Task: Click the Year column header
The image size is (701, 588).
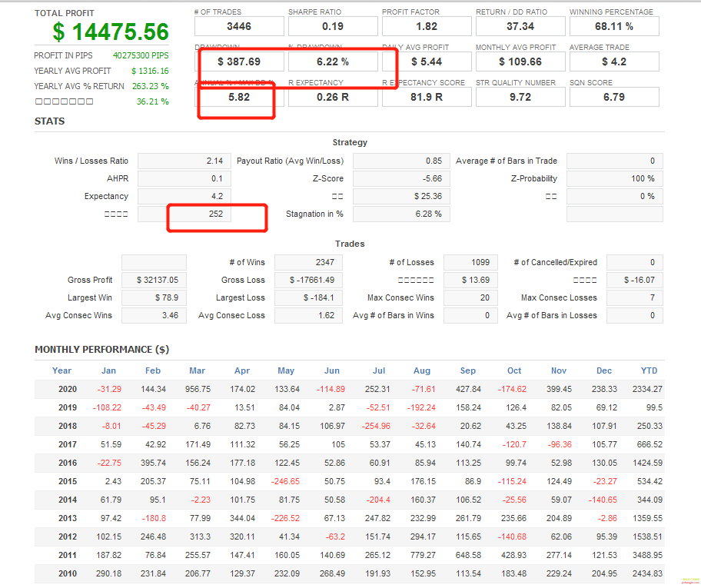Action: point(61,370)
